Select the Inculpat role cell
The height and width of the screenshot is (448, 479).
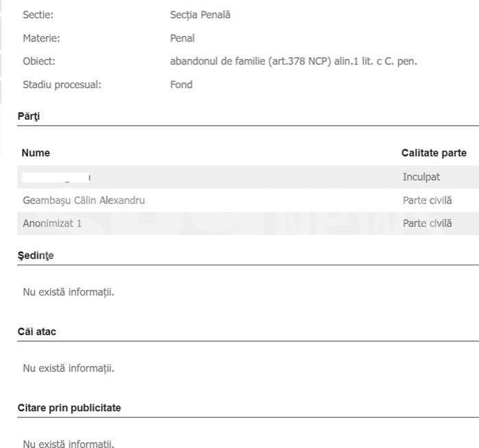[x=421, y=177]
